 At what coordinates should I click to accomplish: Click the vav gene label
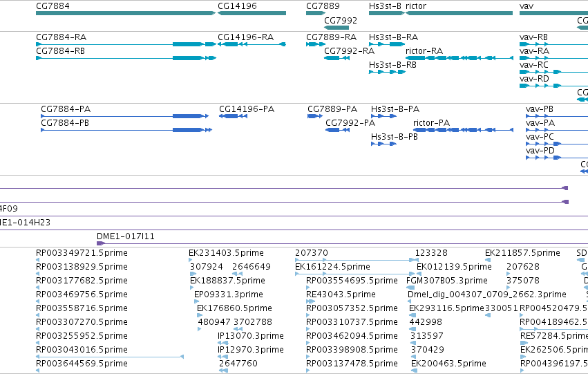pyautogui.click(x=527, y=6)
